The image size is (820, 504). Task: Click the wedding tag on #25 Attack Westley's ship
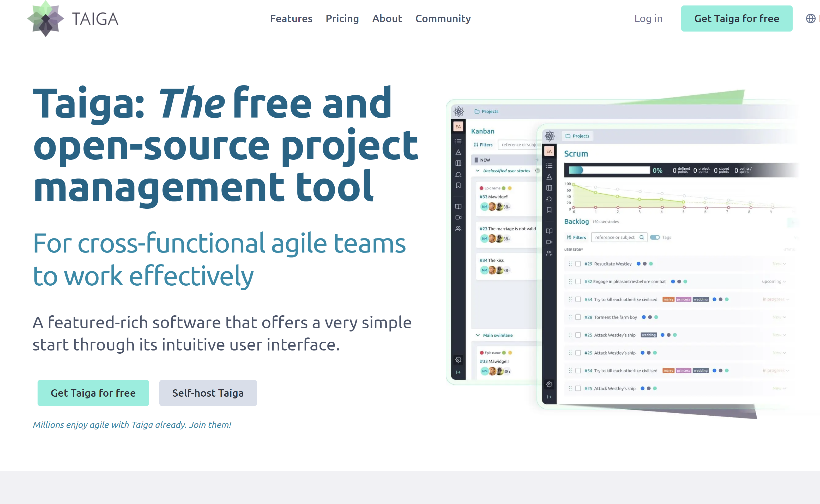tap(649, 335)
